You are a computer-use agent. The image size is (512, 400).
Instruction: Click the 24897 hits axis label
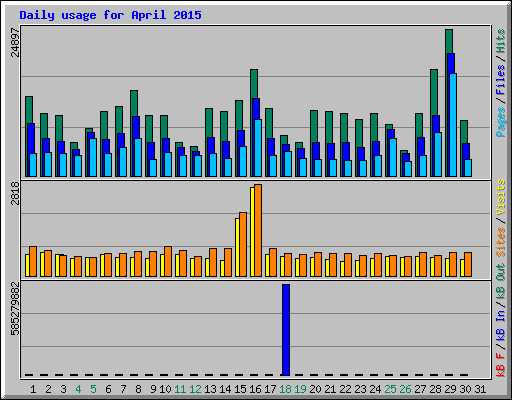[15, 42]
